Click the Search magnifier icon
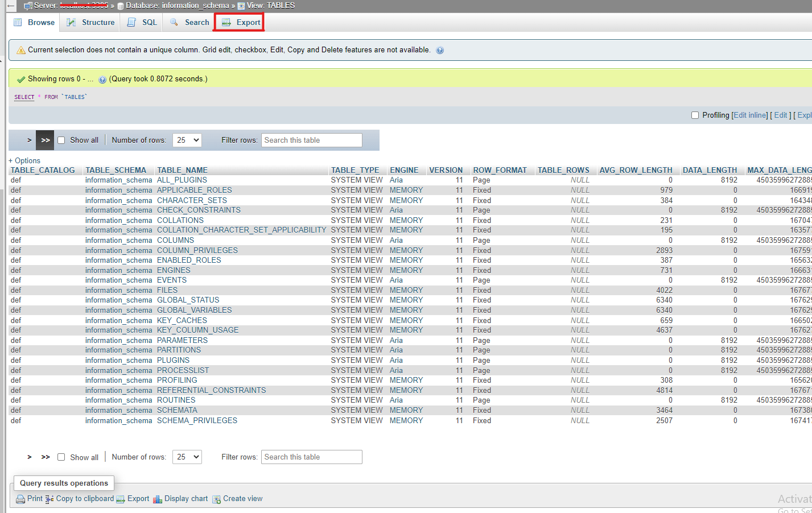Screen dimensions: 812x513 coord(174,22)
